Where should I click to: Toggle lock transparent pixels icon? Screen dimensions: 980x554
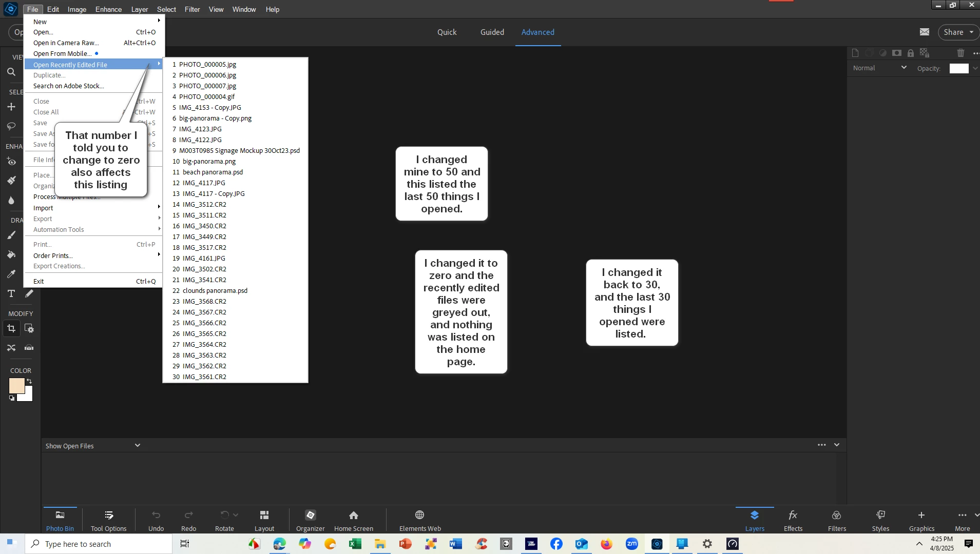click(x=925, y=53)
